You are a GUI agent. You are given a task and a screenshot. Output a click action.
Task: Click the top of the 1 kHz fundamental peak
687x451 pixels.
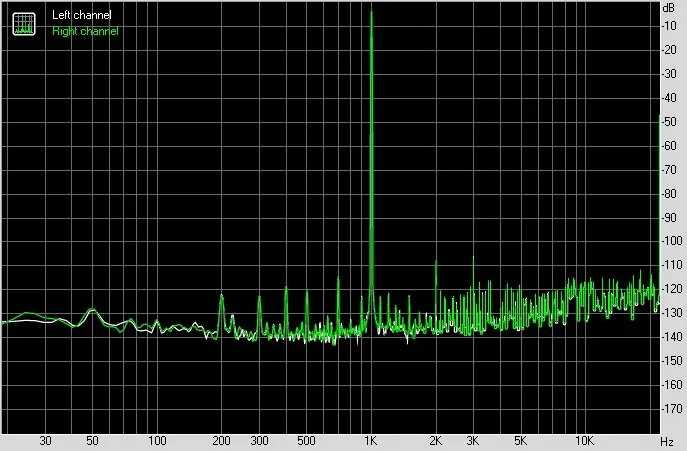coord(372,13)
